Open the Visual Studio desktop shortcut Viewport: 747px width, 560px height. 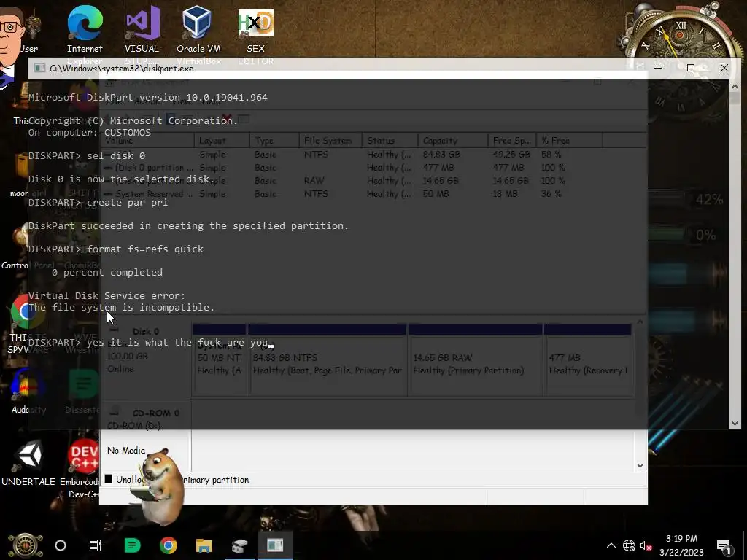point(142,28)
